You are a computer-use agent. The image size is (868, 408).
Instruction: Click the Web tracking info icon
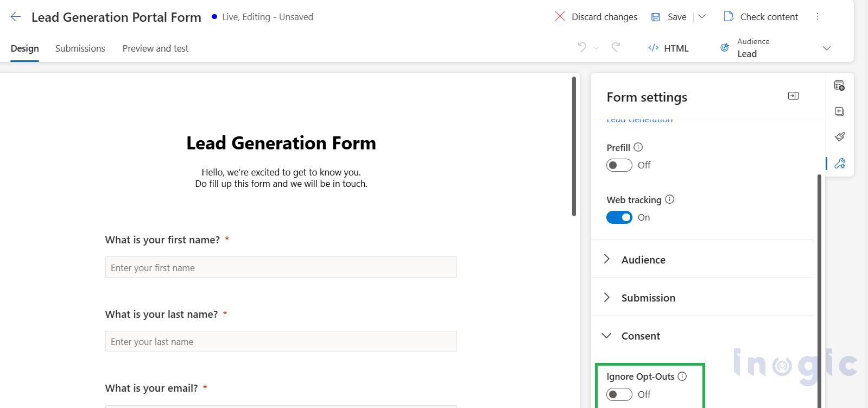tap(670, 199)
